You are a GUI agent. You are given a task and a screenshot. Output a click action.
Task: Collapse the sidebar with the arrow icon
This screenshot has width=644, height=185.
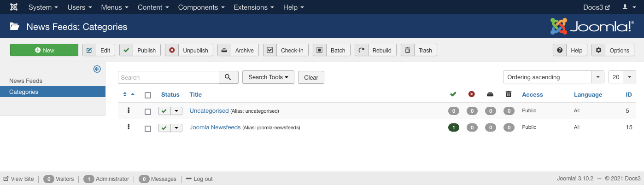97,69
